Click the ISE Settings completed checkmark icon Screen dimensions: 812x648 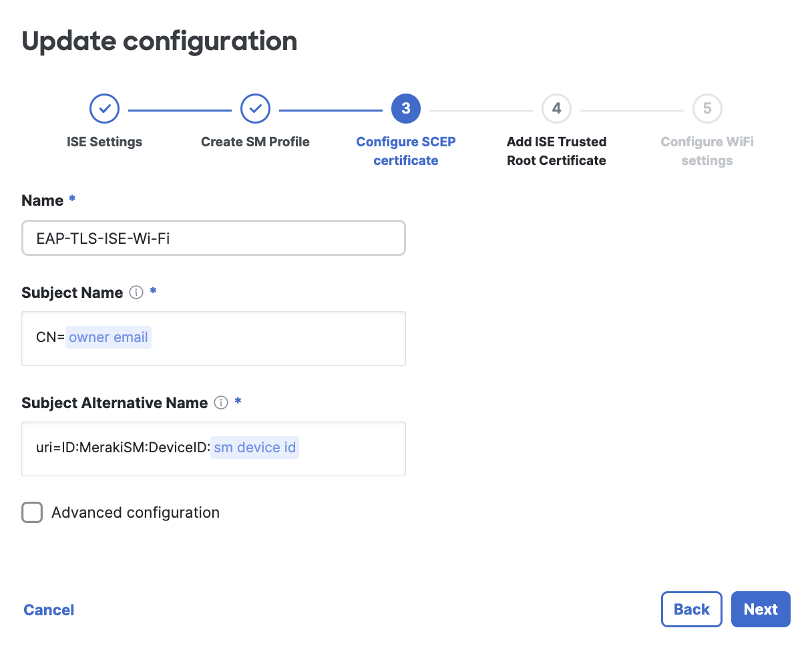[x=104, y=108]
